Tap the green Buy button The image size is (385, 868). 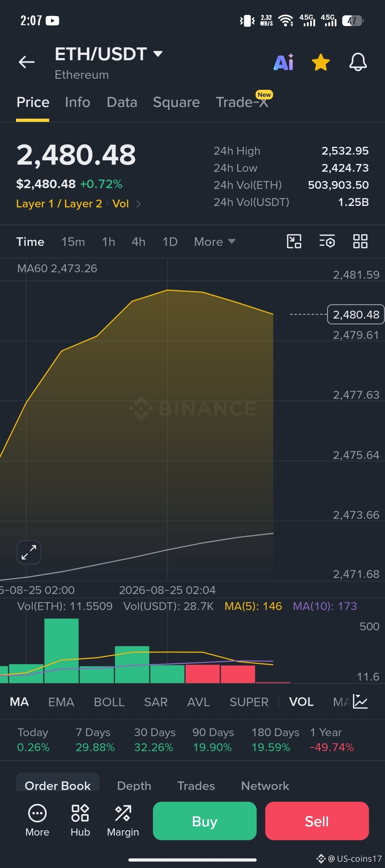pyautogui.click(x=205, y=821)
